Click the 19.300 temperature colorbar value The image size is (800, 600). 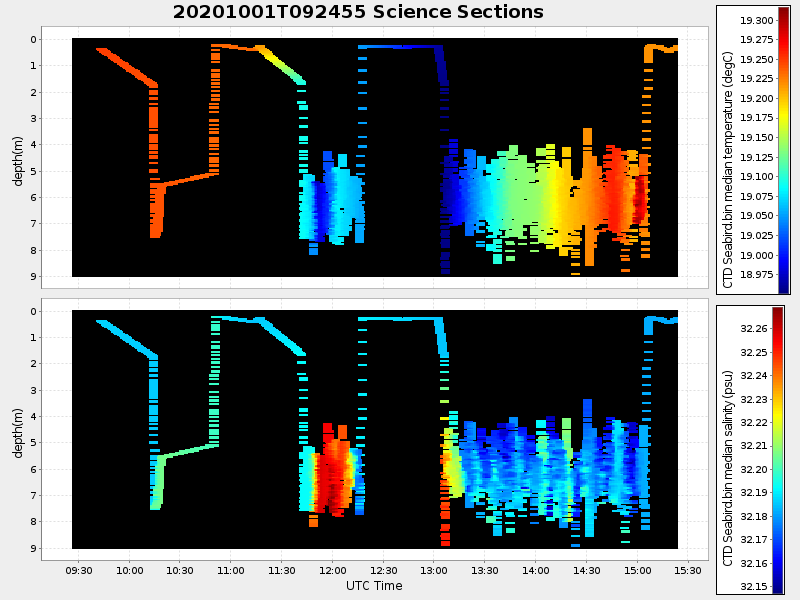[757, 20]
